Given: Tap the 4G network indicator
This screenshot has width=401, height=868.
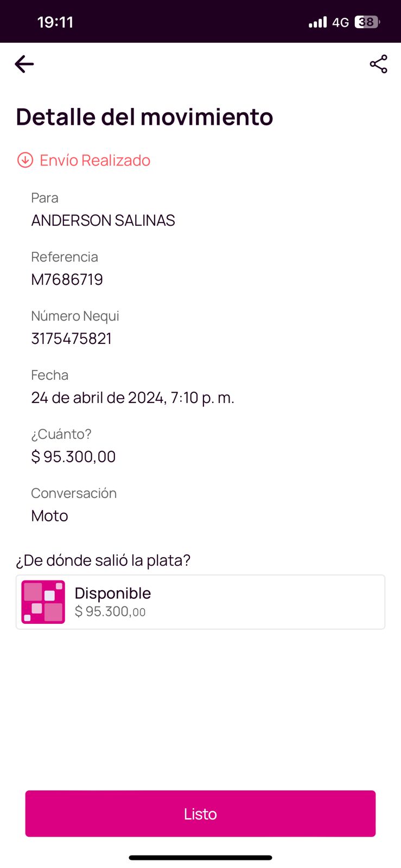Looking at the screenshot, I should coord(340,22).
